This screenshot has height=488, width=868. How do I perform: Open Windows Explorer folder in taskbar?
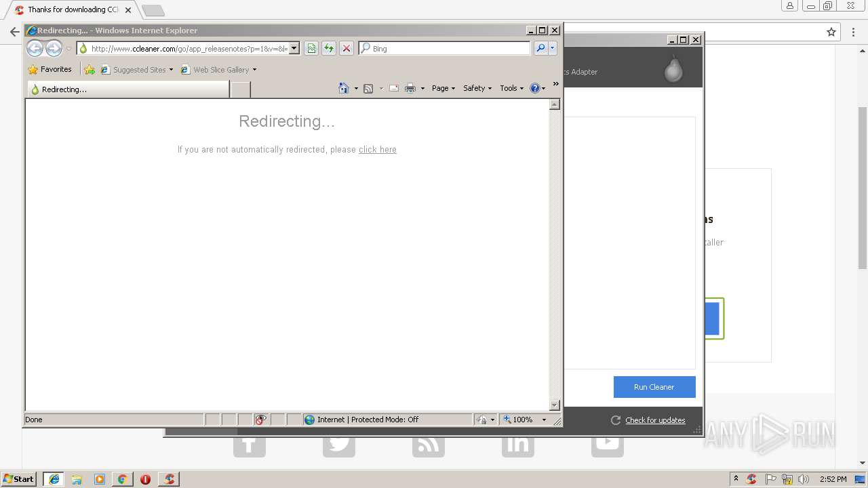click(x=77, y=479)
